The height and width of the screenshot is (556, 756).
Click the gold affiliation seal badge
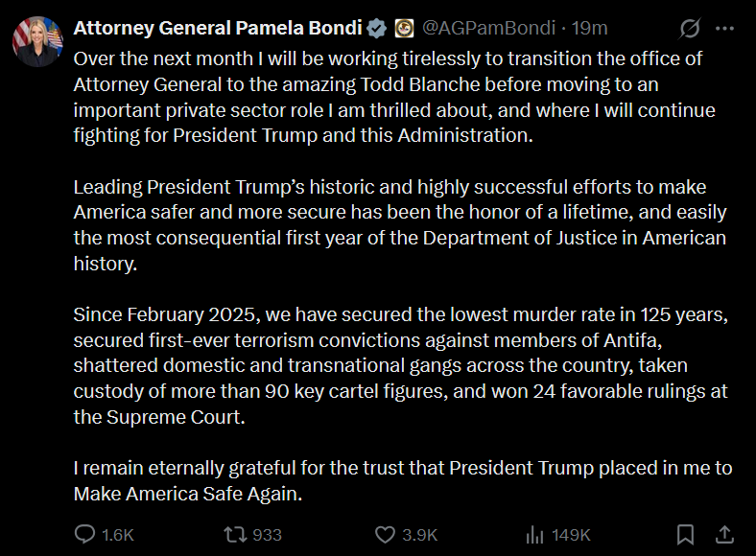[404, 28]
